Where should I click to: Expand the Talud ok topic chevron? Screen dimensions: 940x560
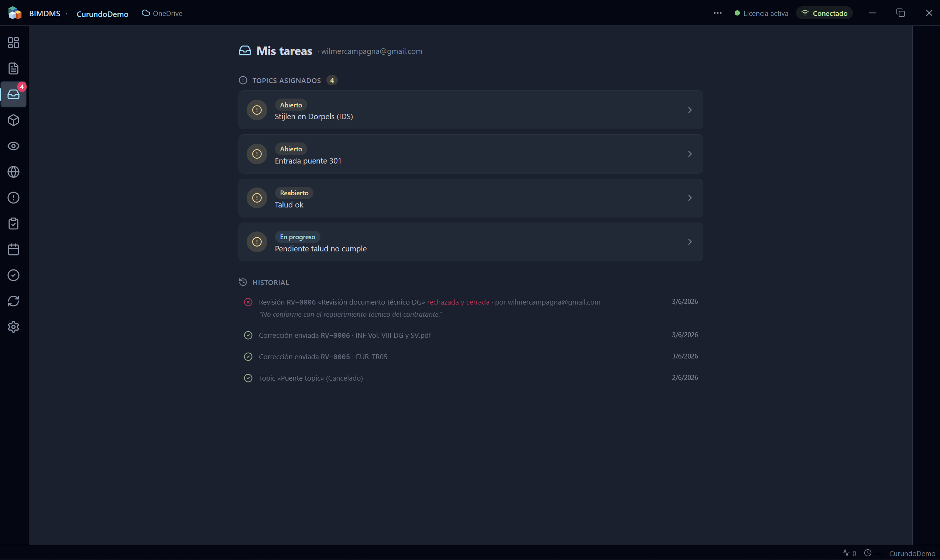[x=689, y=198]
